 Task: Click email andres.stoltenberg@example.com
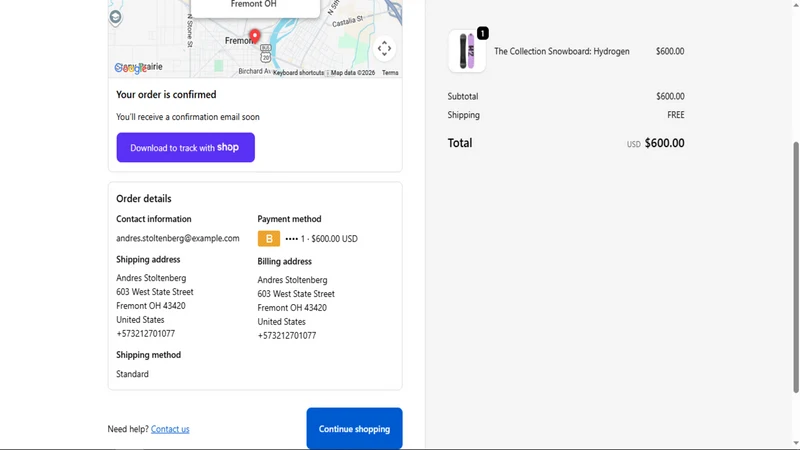click(178, 238)
